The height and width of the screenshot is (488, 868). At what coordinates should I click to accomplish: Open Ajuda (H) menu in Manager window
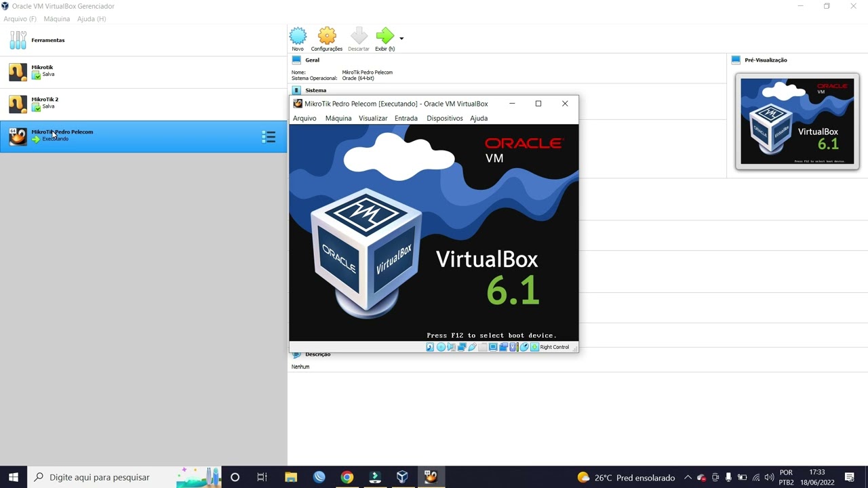pyautogui.click(x=92, y=19)
